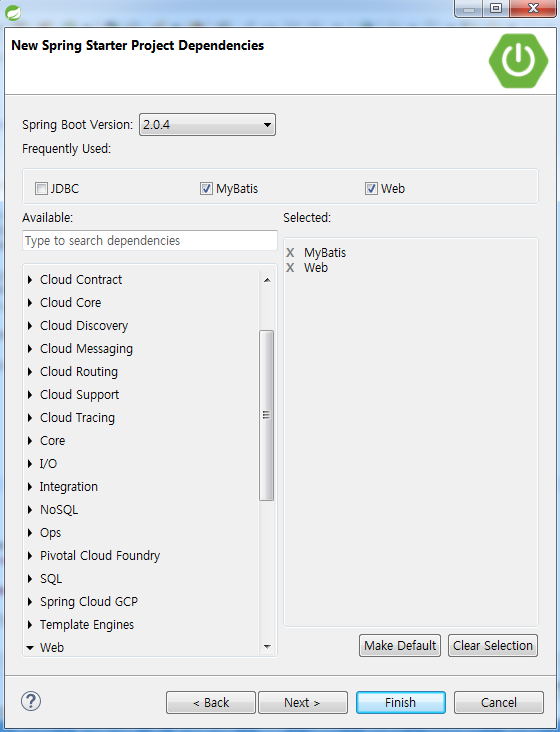The height and width of the screenshot is (732, 560).
Task: Expand the NoSQL category
Action: [x=30, y=509]
